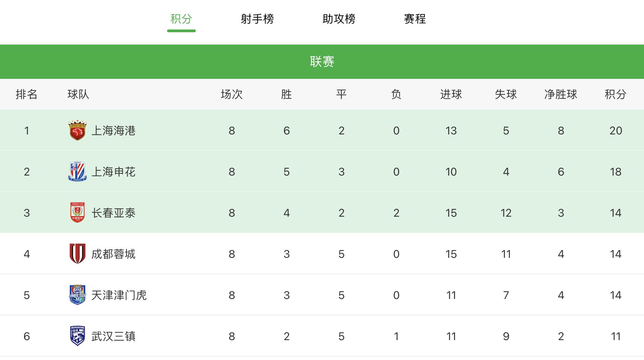
Task: Open the 天津津门虎 team name link
Action: pos(119,295)
